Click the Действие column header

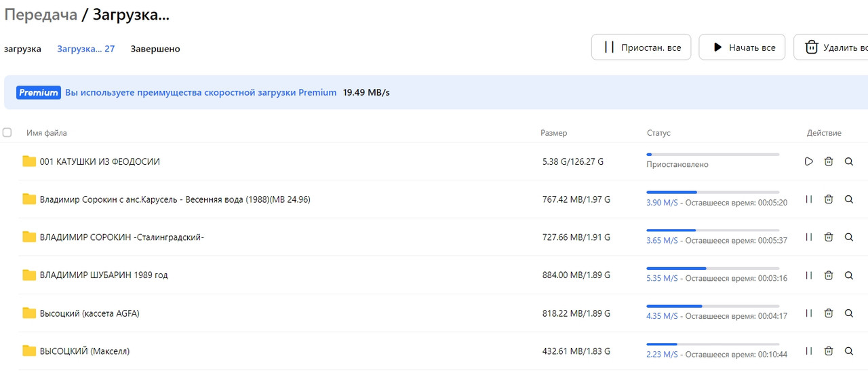[824, 133]
